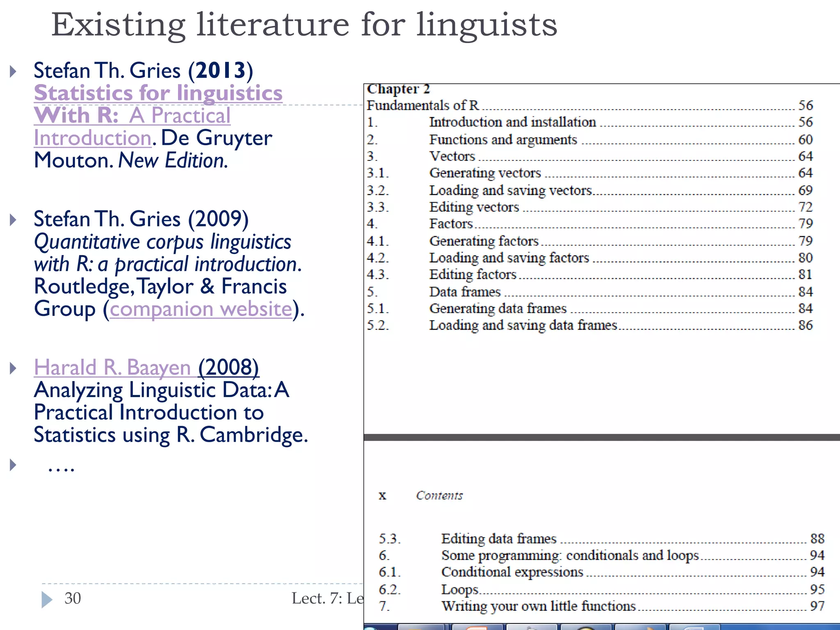Click the 'Generating factors' entry
The image size is (840, 630).
pos(589,241)
